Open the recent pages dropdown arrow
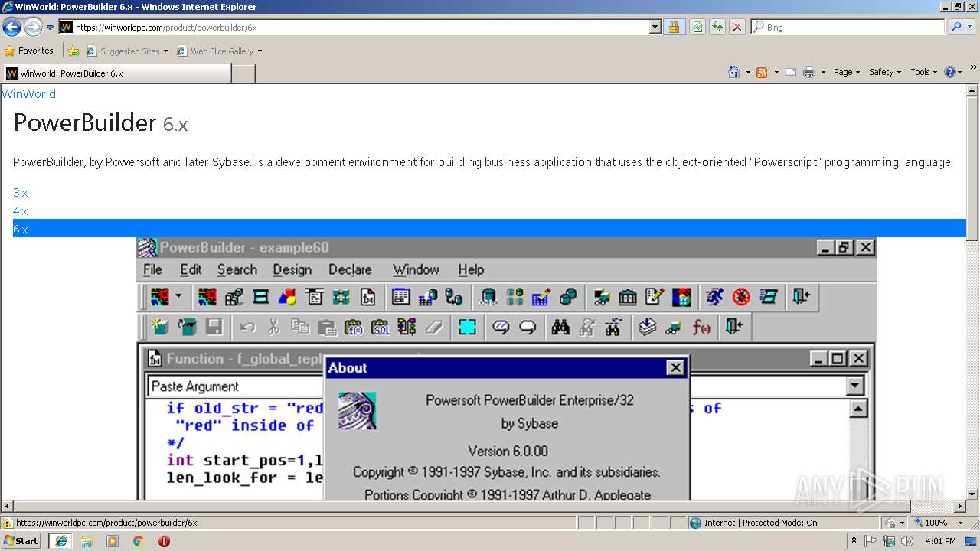980x551 pixels. 50,28
